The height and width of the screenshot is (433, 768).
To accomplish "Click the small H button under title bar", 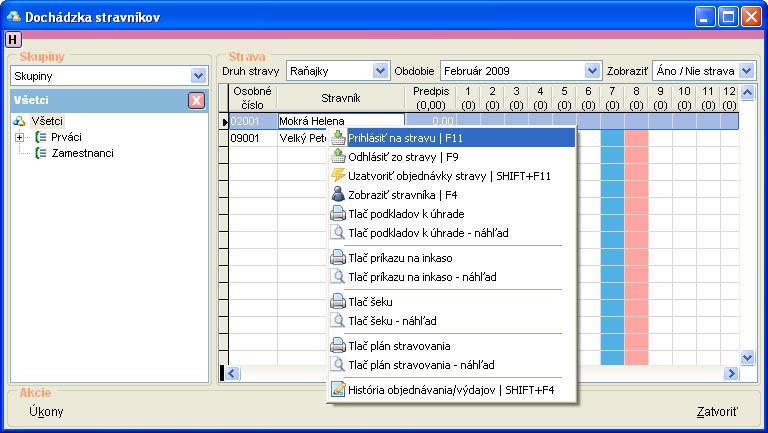I will pos(12,39).
